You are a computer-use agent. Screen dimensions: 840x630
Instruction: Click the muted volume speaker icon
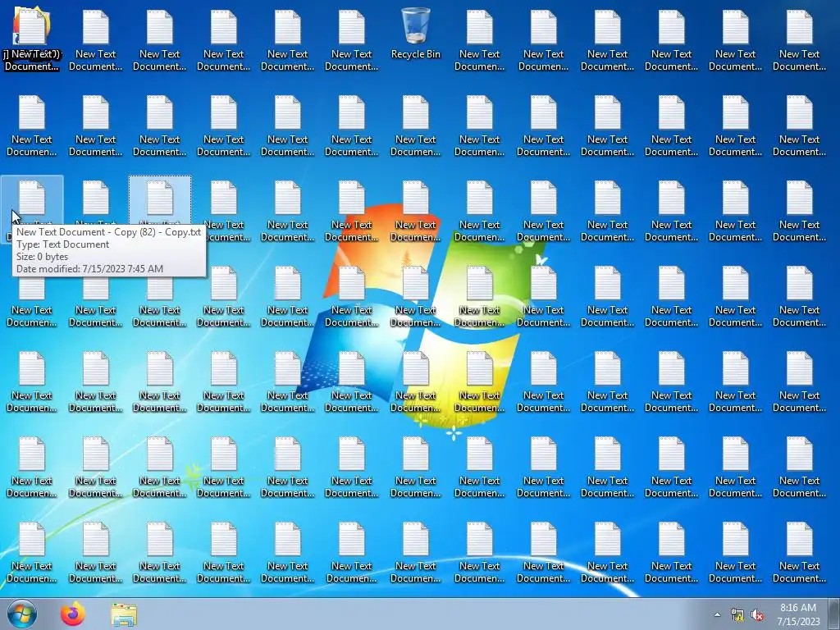[x=757, y=614]
